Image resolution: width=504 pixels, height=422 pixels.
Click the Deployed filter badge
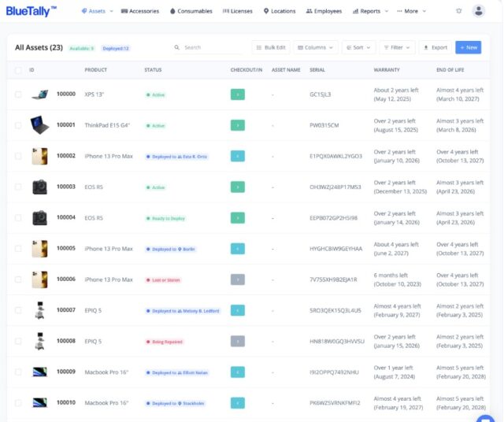click(116, 48)
